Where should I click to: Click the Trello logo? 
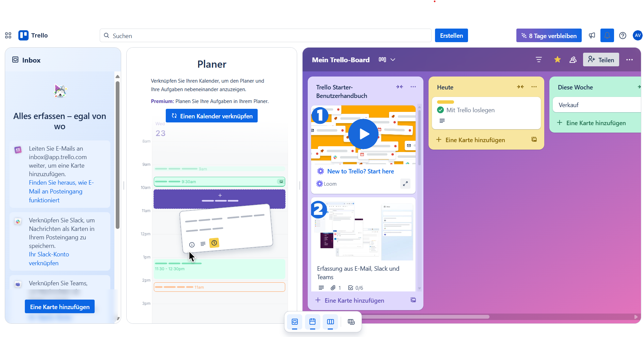[x=33, y=35]
